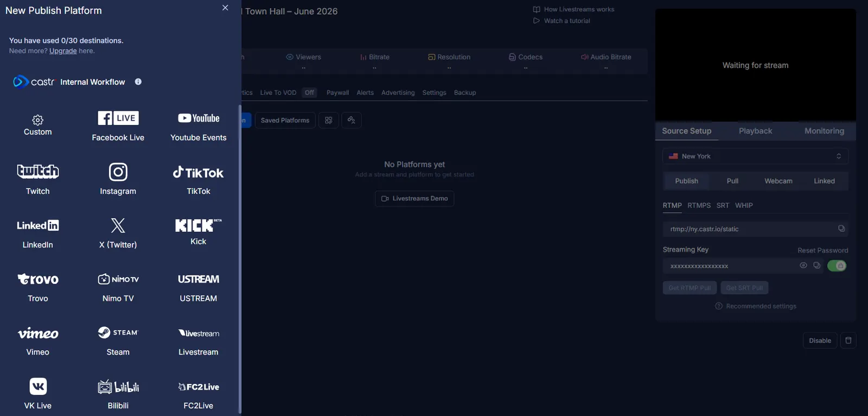Viewport: 868px width, 416px height.
Task: Select the Twitch platform
Action: [x=37, y=180]
